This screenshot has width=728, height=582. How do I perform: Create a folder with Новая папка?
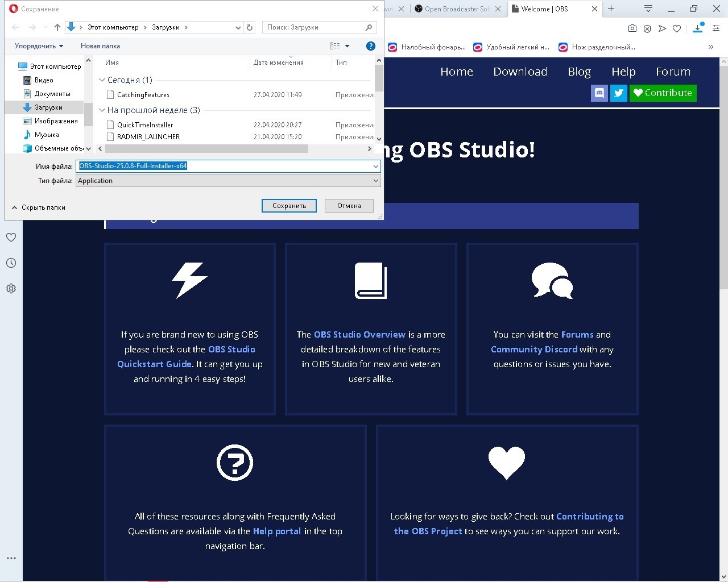coord(100,46)
